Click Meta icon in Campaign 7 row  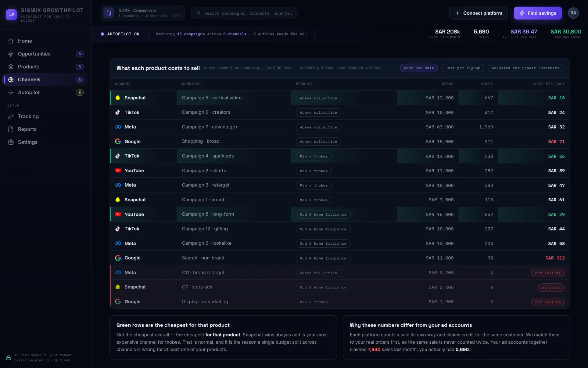[x=118, y=127]
